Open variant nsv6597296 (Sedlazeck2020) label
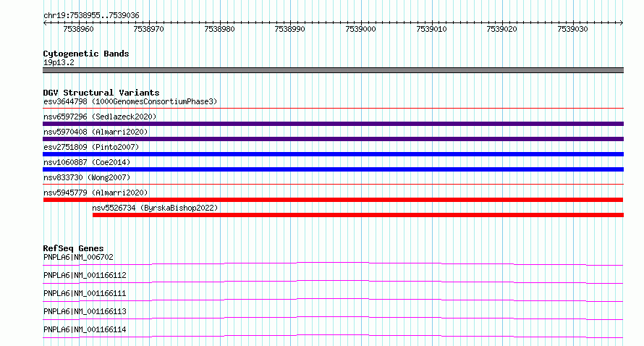The image size is (644, 346). click(x=100, y=117)
